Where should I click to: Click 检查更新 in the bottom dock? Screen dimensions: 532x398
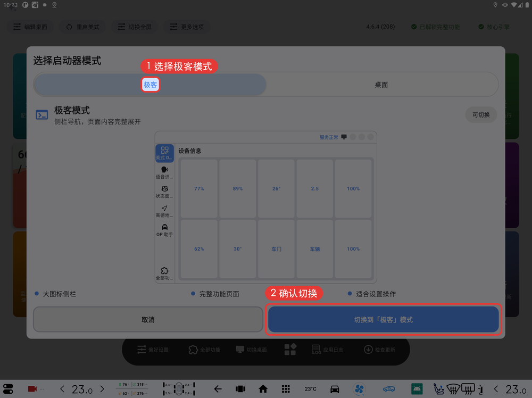pyautogui.click(x=379, y=350)
